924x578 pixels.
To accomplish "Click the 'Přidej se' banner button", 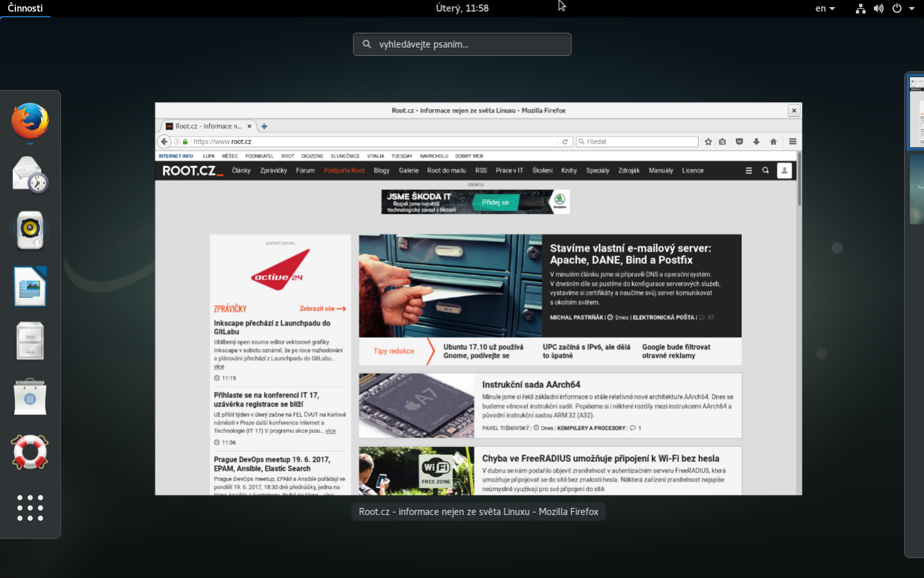I will coord(495,202).
